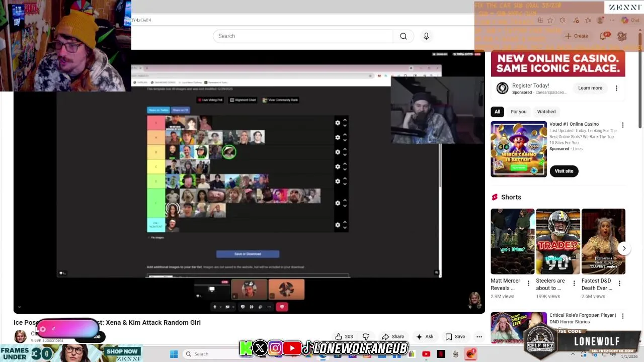Image resolution: width=644 pixels, height=362 pixels.
Task: Open more actions ellipsis beside Save
Action: tap(479, 337)
